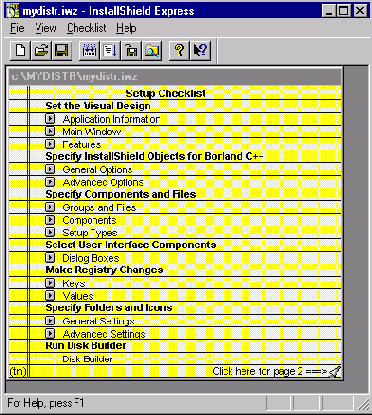Click arrow box next to Advanced Options
Viewport: 372px width, 415px height.
coord(50,182)
